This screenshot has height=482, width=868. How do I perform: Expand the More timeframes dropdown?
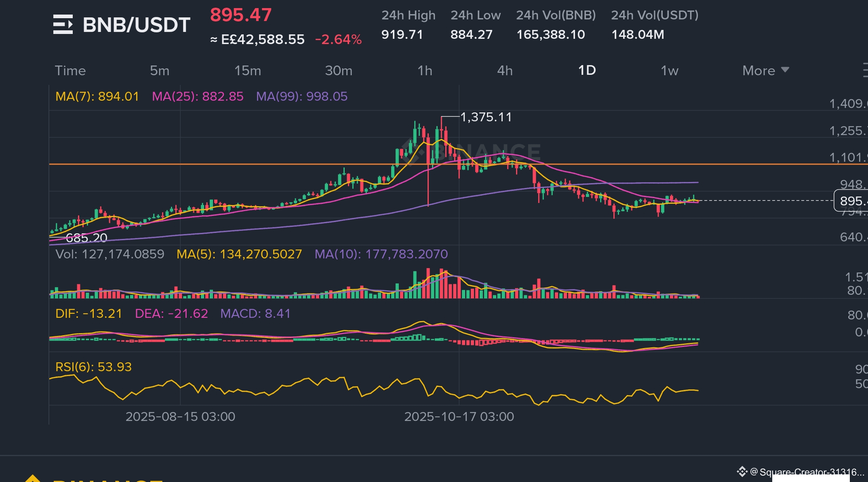(765, 70)
